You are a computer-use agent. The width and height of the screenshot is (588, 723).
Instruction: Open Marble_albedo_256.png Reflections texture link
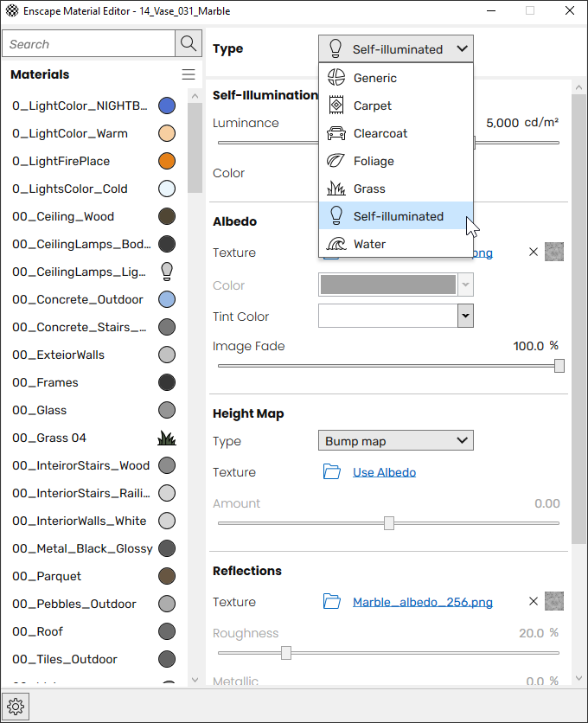[423, 602]
